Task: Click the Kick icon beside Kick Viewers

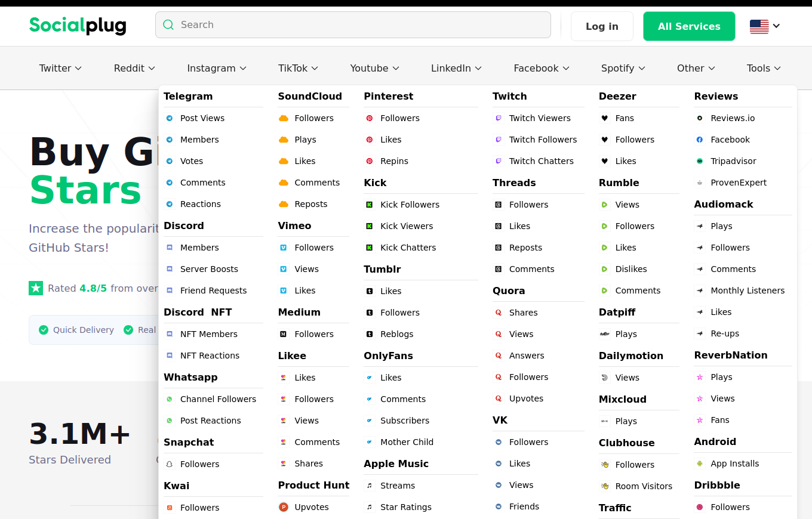Action: click(x=370, y=226)
